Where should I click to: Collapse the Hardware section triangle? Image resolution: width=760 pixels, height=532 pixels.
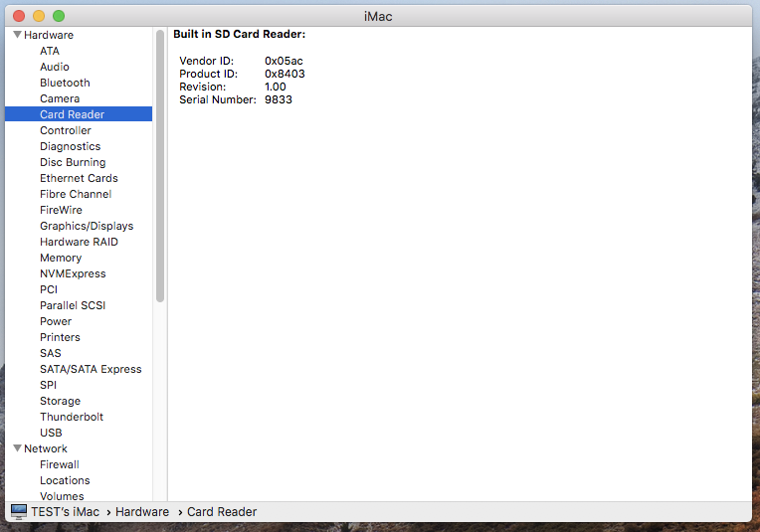click(18, 35)
